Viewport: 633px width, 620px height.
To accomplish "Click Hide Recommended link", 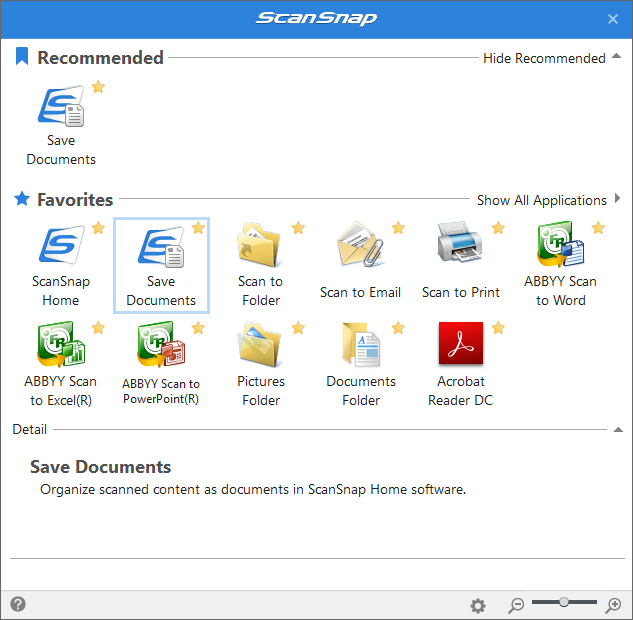I will coord(544,58).
